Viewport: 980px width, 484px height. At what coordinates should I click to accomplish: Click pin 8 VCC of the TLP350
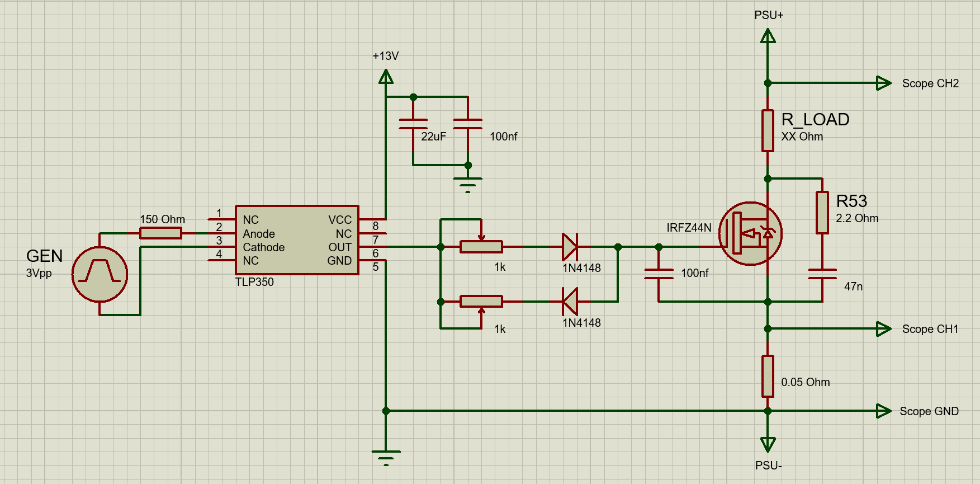tap(372, 219)
